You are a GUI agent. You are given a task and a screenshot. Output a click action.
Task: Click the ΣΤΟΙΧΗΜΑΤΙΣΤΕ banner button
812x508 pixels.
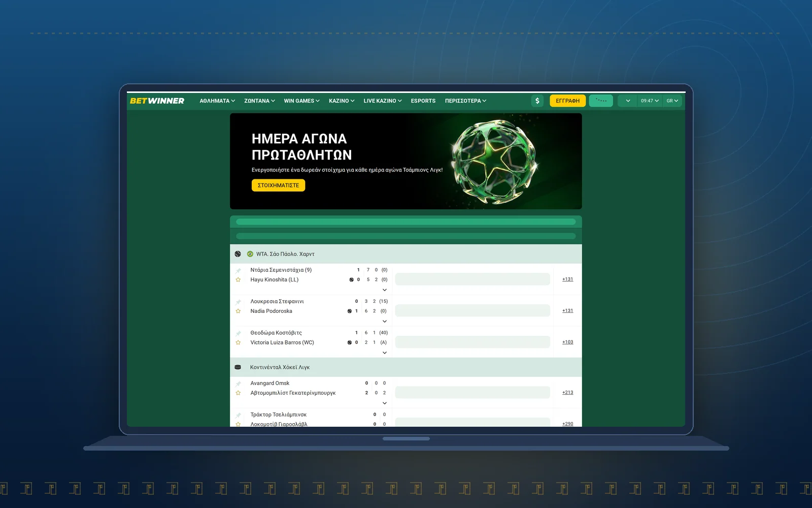coord(278,185)
